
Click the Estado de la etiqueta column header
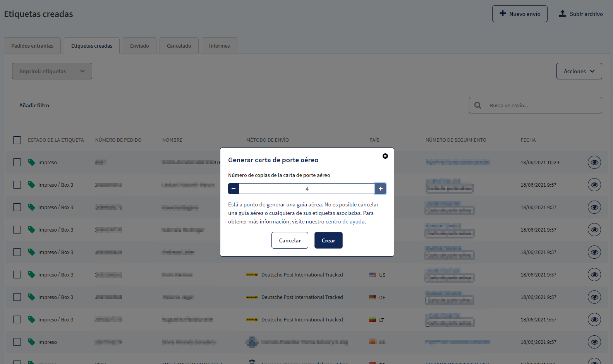pyautogui.click(x=56, y=140)
